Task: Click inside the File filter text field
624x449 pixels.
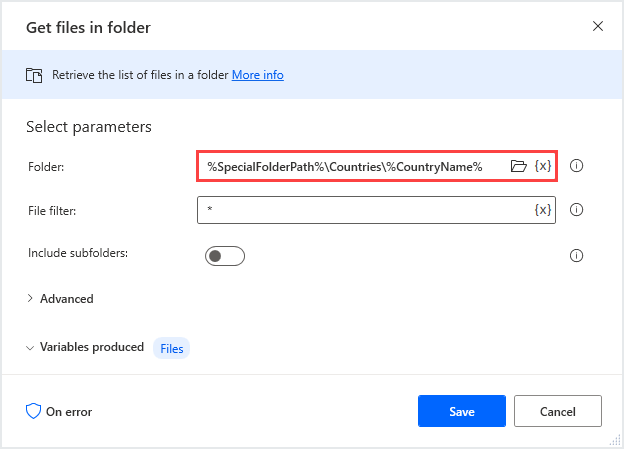Action: click(x=360, y=210)
